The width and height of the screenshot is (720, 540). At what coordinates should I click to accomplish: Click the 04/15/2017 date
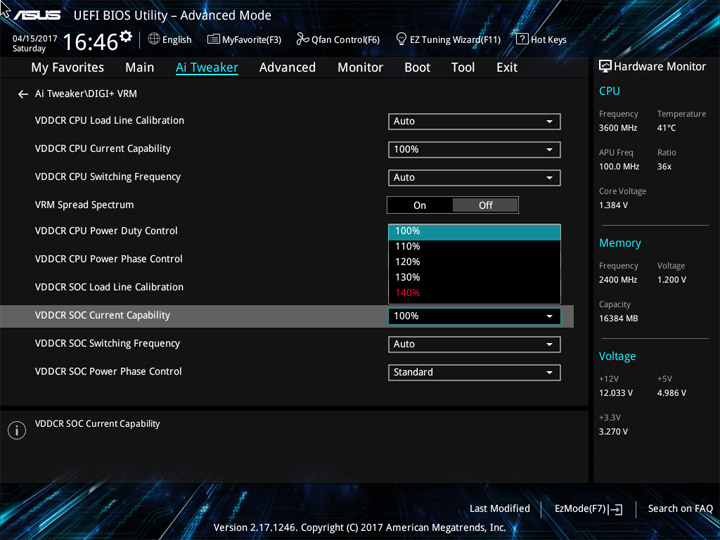coord(34,39)
